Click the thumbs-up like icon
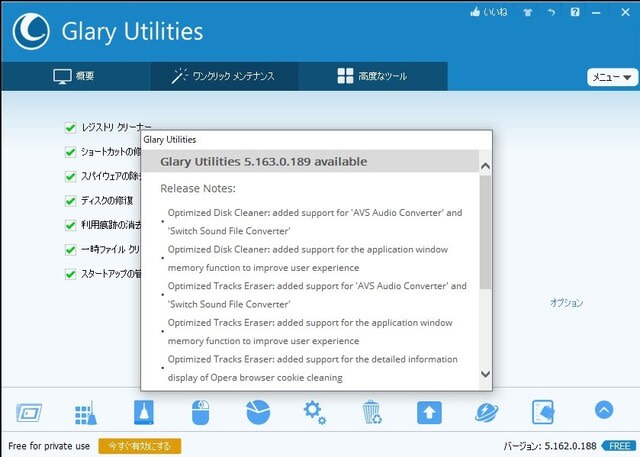The height and width of the screenshot is (457, 640). tap(475, 12)
